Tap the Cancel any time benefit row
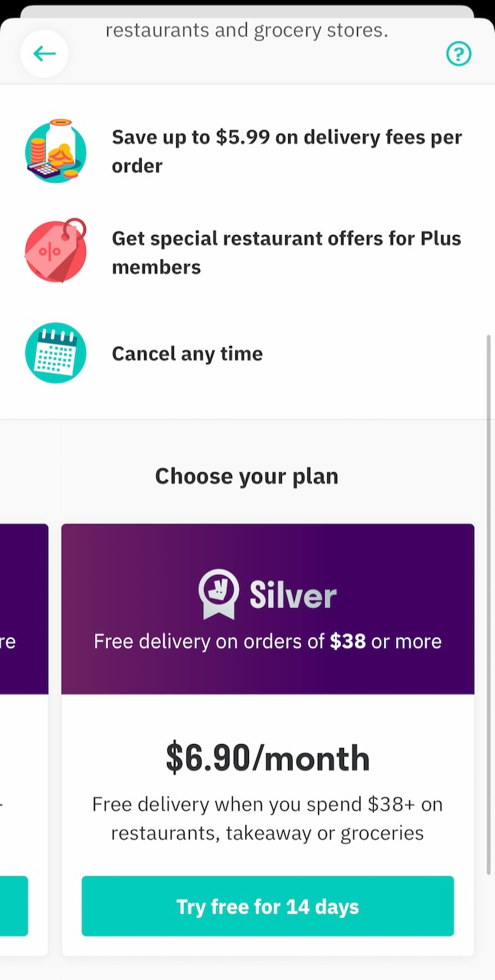Screen dimensions: 495x980 (x=187, y=353)
